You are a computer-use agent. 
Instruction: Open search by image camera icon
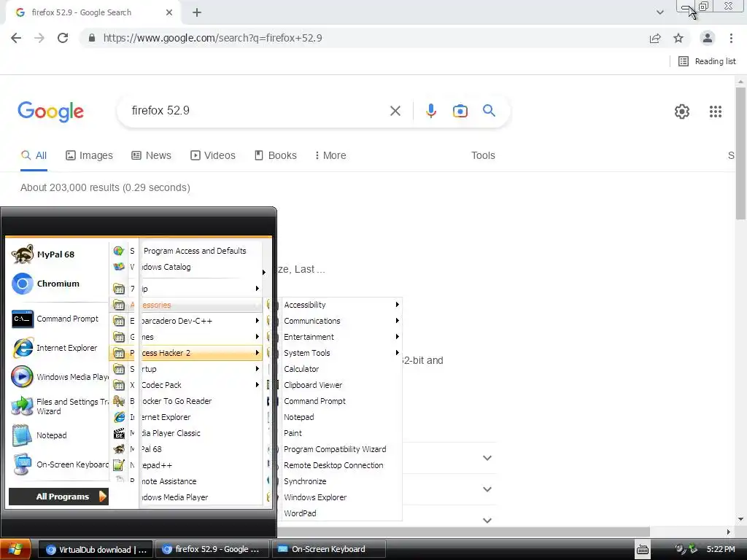click(460, 111)
